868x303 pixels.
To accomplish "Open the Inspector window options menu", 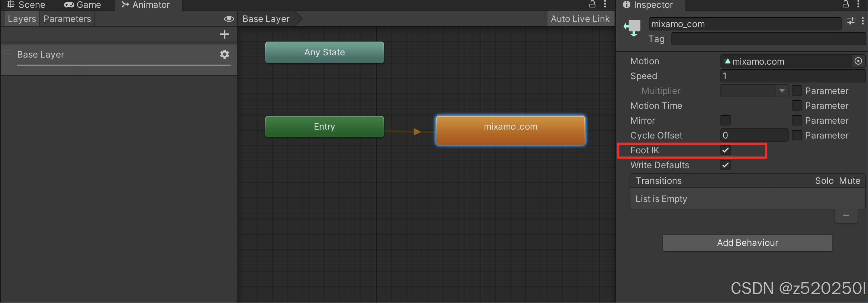I will [x=858, y=4].
